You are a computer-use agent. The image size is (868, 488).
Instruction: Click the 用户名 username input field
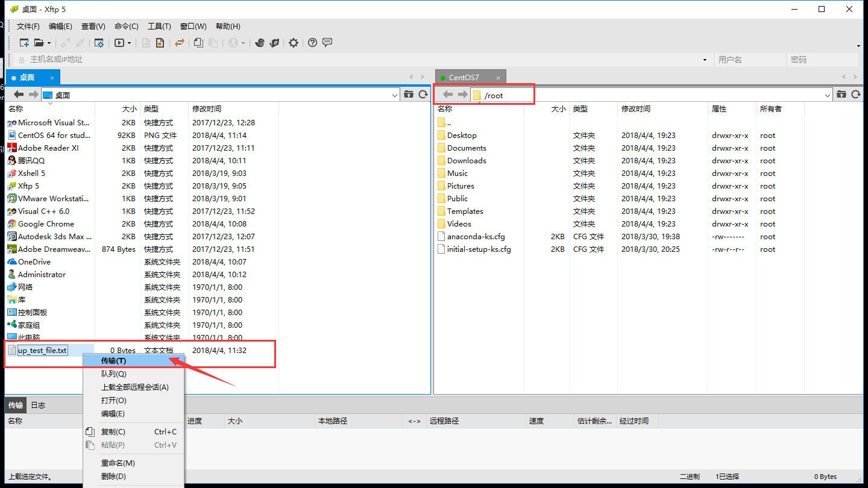749,60
